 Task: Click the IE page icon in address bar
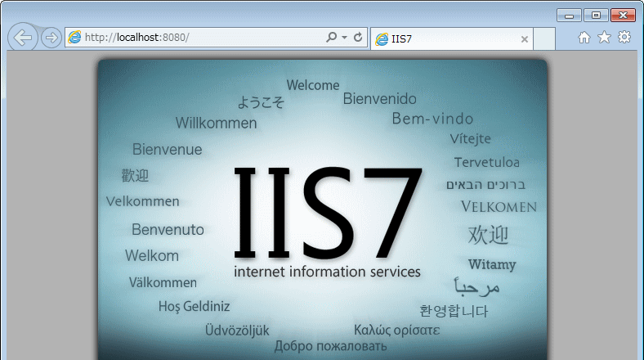pyautogui.click(x=74, y=37)
